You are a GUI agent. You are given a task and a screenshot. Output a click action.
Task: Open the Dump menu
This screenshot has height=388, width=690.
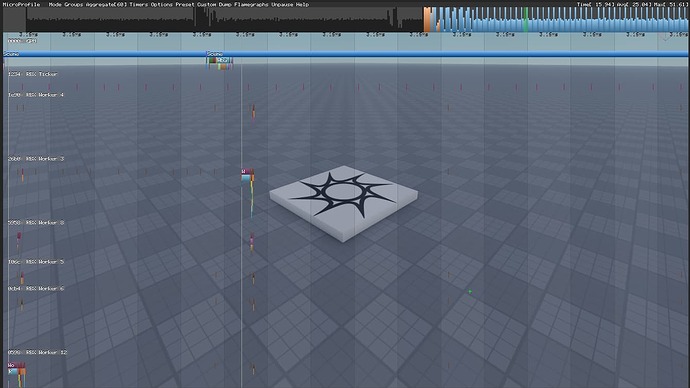(225, 4)
